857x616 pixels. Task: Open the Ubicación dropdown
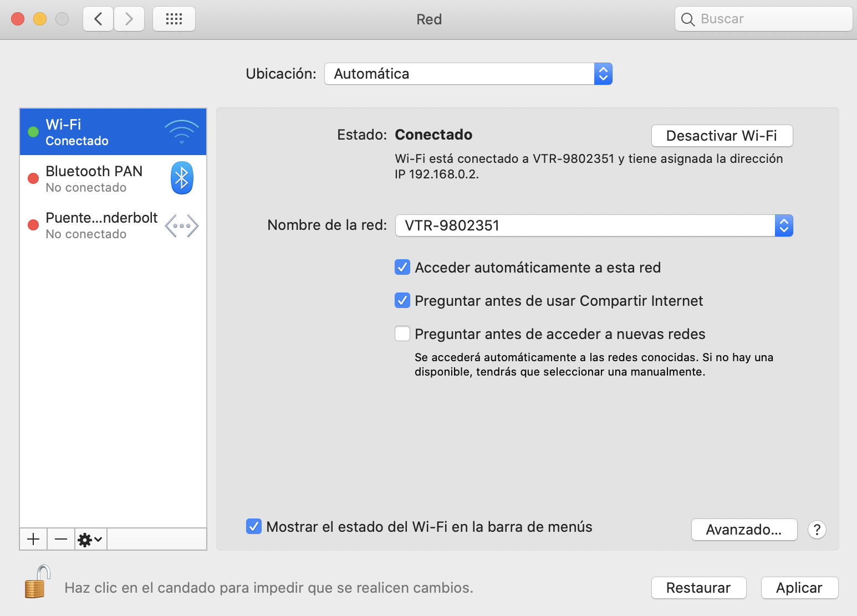click(468, 74)
